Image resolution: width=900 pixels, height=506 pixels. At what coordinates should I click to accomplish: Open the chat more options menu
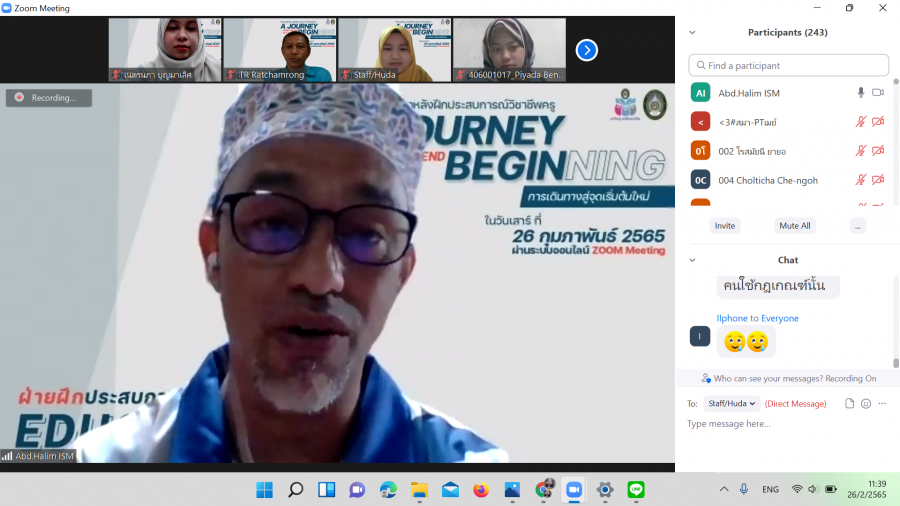click(883, 404)
